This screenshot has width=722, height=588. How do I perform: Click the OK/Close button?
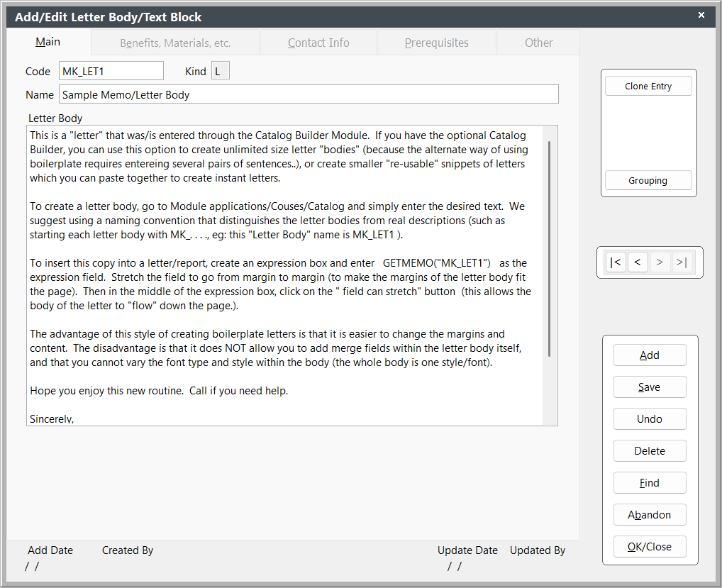(650, 547)
